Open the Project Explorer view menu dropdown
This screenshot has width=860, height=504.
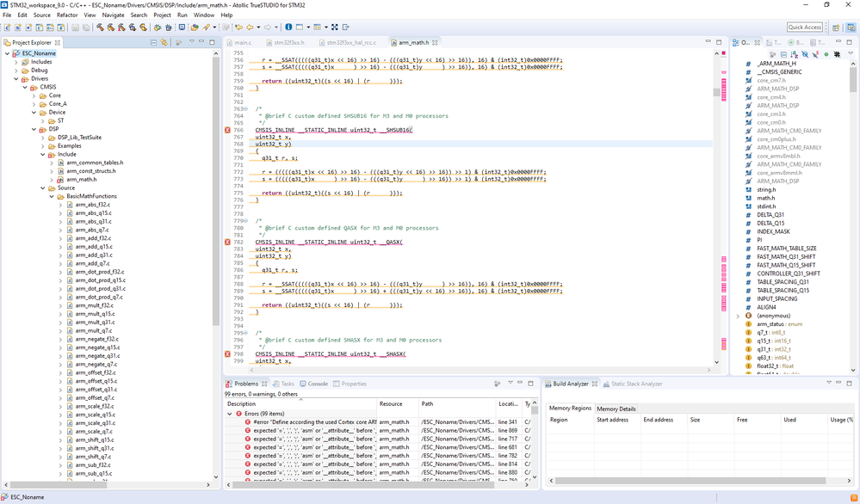point(191,41)
